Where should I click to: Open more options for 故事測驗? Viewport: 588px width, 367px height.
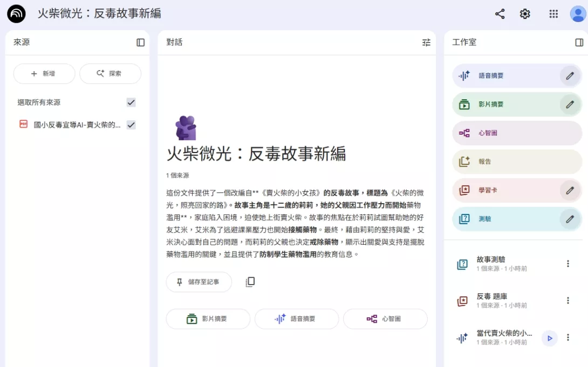[x=568, y=264]
